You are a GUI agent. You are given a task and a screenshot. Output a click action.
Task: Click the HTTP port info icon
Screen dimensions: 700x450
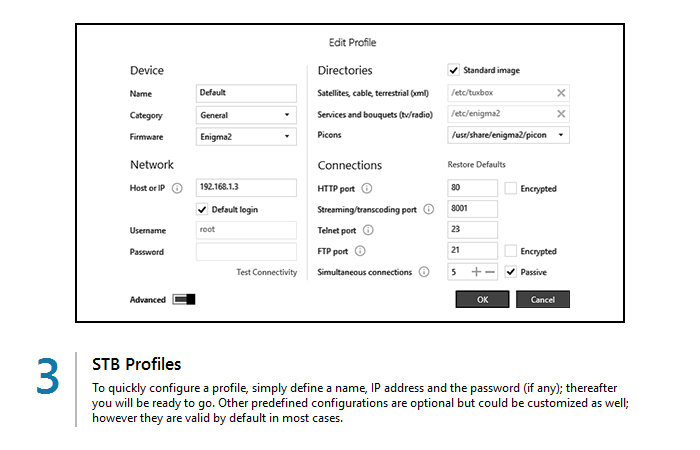pos(367,188)
